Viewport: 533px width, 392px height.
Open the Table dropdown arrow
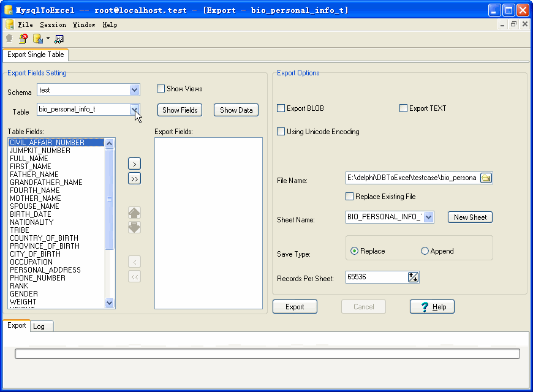click(135, 109)
